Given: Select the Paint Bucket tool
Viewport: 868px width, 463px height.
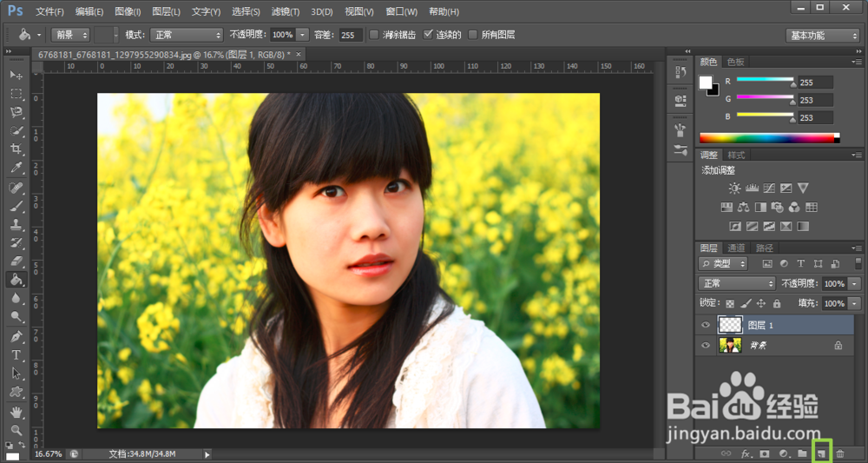Looking at the screenshot, I should click(x=16, y=280).
